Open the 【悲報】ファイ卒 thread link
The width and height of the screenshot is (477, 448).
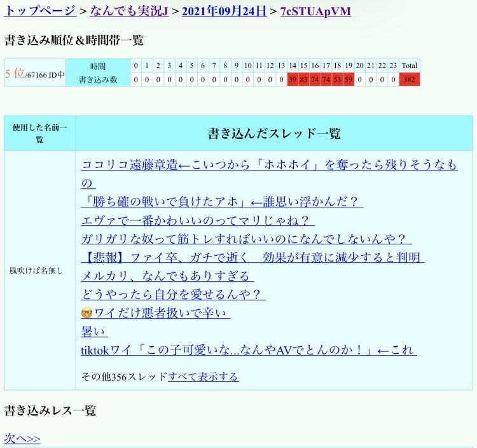coord(252,258)
